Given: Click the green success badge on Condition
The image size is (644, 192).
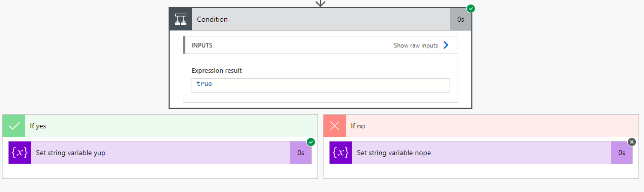Looking at the screenshot, I should [471, 9].
